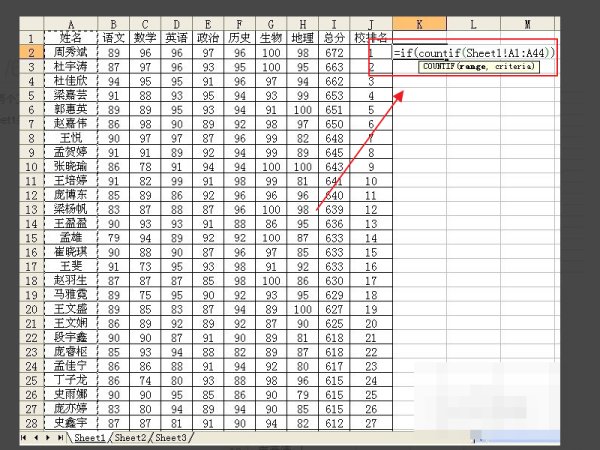The height and width of the screenshot is (450, 600).
Task: Select the total score cell 648
Action: (334, 138)
